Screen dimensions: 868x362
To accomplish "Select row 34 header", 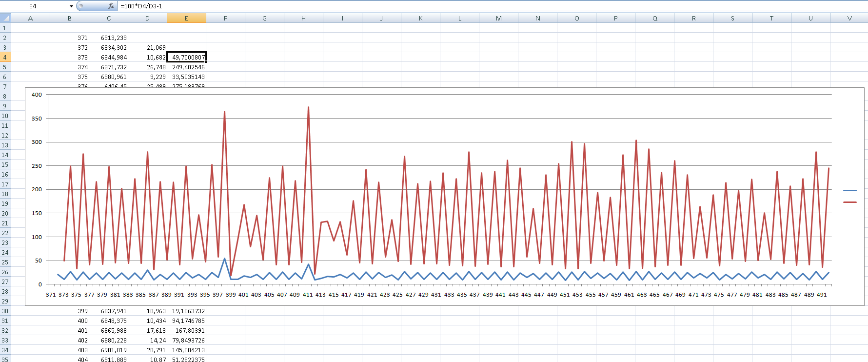I will click(5, 350).
